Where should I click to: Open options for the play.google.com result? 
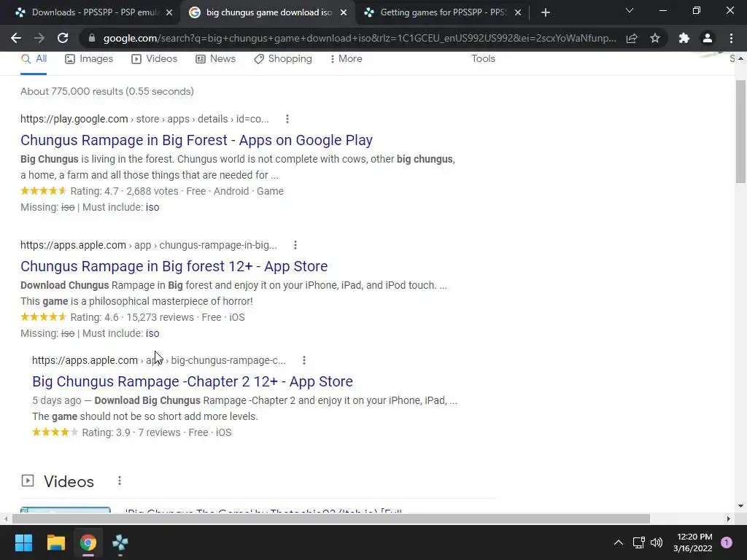tap(287, 119)
